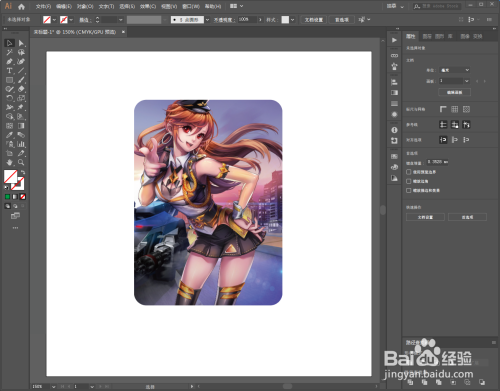Open the arrange documents dropdown

[237, 6]
